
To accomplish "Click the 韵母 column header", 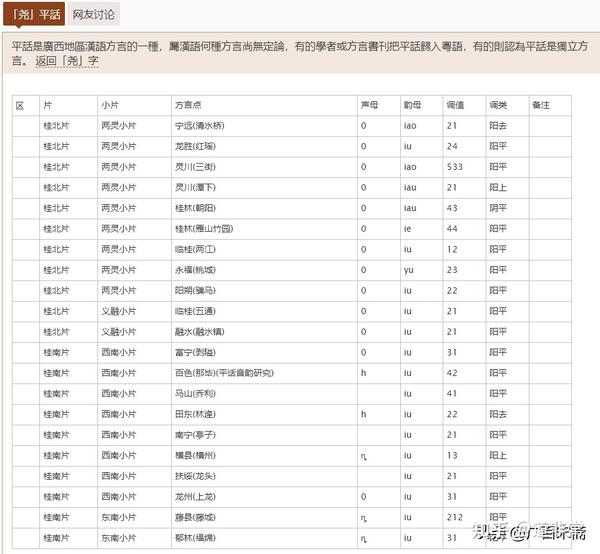I will click(421, 105).
